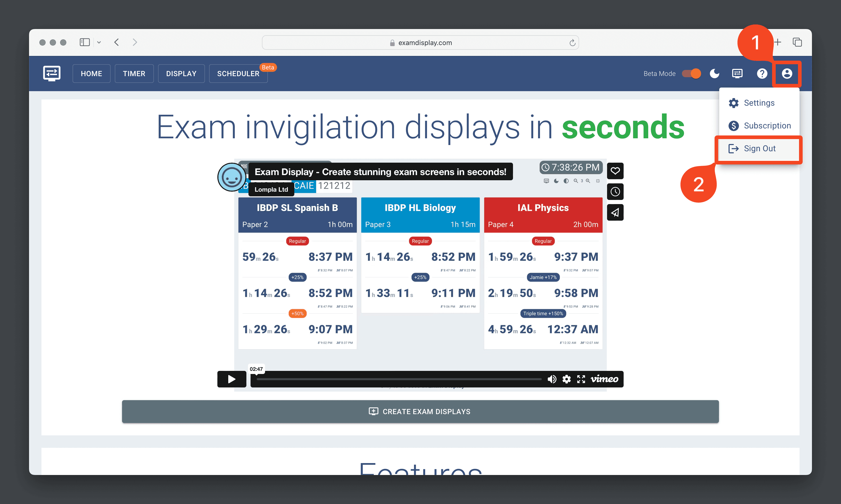Viewport: 841px width, 504px height.
Task: Open the HOME tab
Action: (x=91, y=74)
